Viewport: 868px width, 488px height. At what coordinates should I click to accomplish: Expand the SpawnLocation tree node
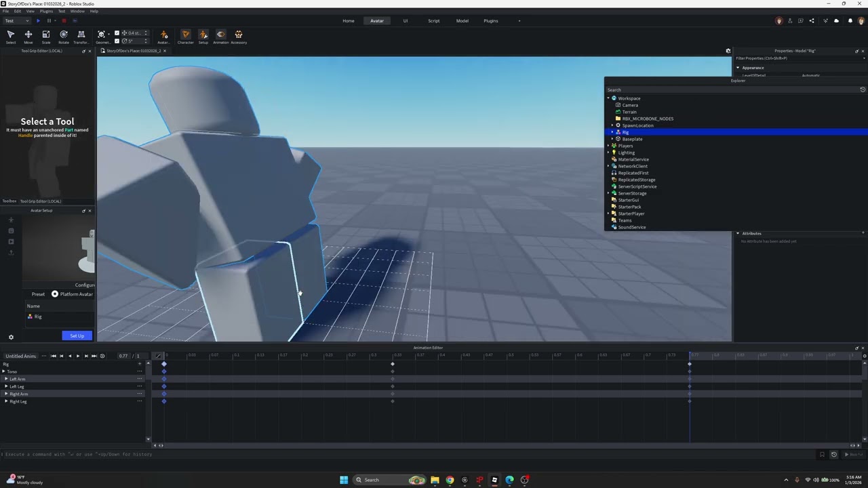[612, 125]
